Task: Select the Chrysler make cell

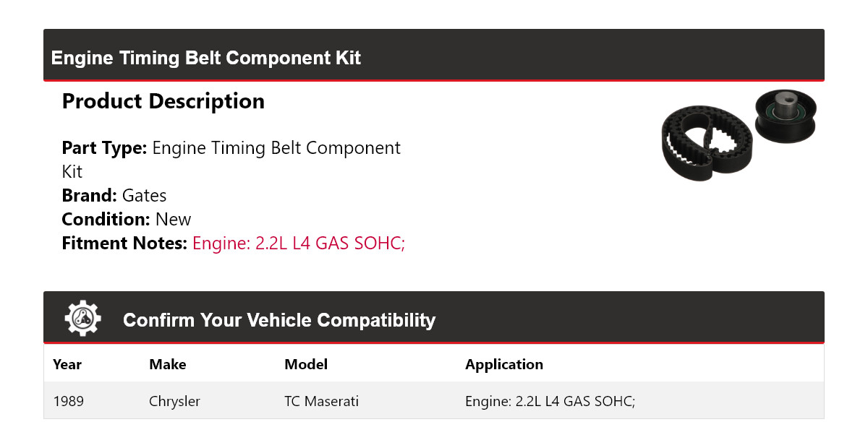Action: 174,401
